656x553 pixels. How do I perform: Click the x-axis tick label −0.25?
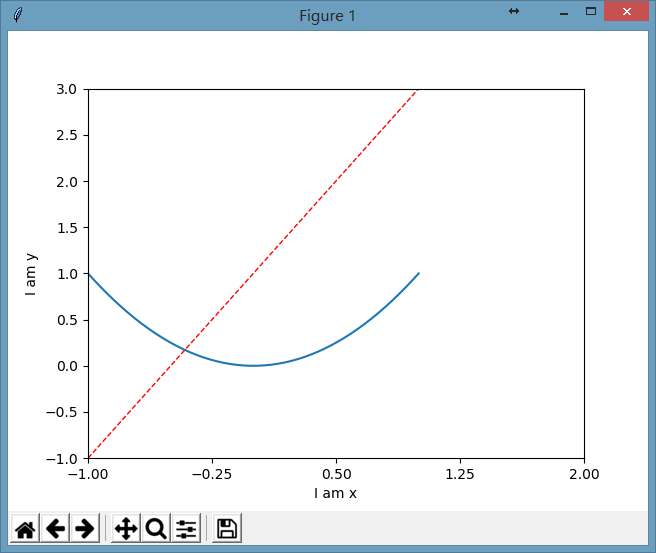212,474
